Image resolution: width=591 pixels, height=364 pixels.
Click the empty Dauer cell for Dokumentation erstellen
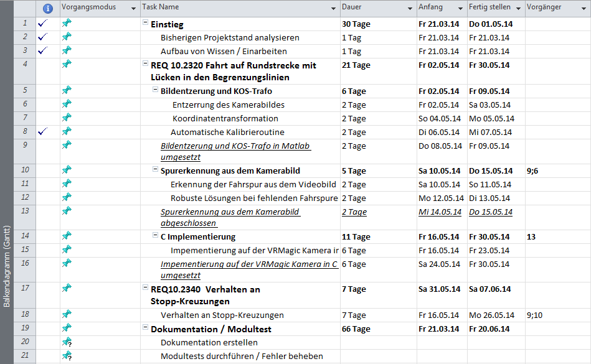377,342
